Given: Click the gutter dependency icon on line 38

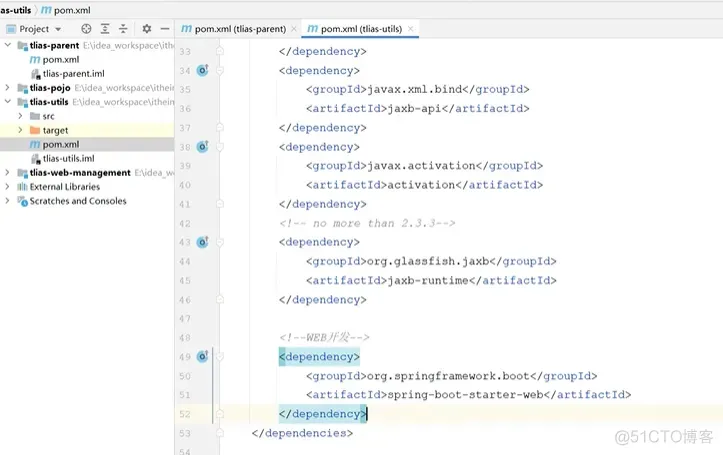Looking at the screenshot, I should tap(202, 147).
